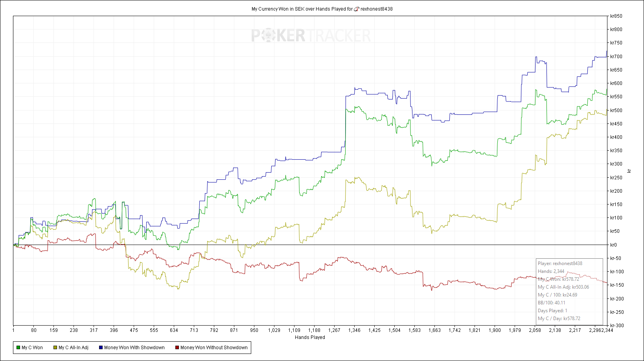Screen dimensions: 644x361
Task: Click the 'kr200' y-axis label
Action: [x=616, y=191]
